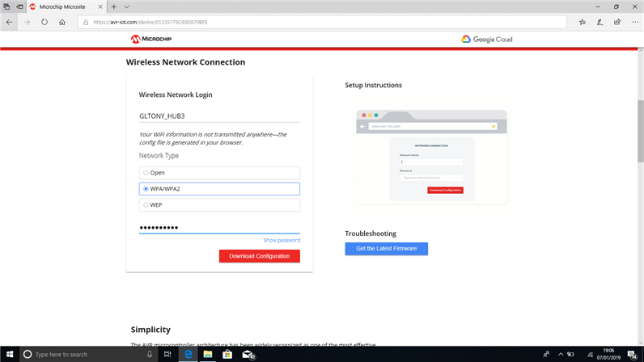Click the Show password link
Screen dimensions: 644x362
tap(282, 240)
